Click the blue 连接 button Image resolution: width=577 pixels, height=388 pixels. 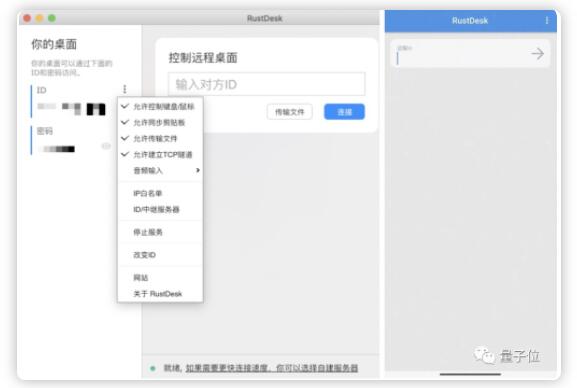(x=344, y=112)
